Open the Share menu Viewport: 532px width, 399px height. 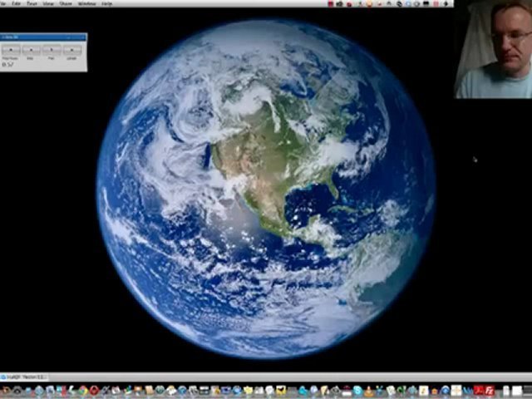[x=66, y=3]
